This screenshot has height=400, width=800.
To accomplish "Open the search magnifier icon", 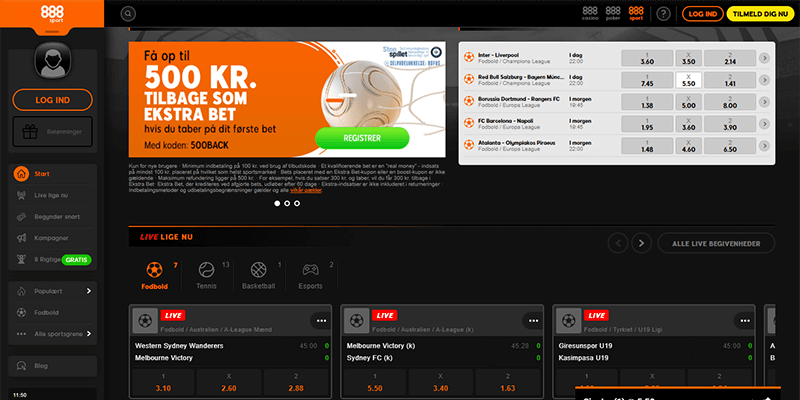I will point(128,14).
